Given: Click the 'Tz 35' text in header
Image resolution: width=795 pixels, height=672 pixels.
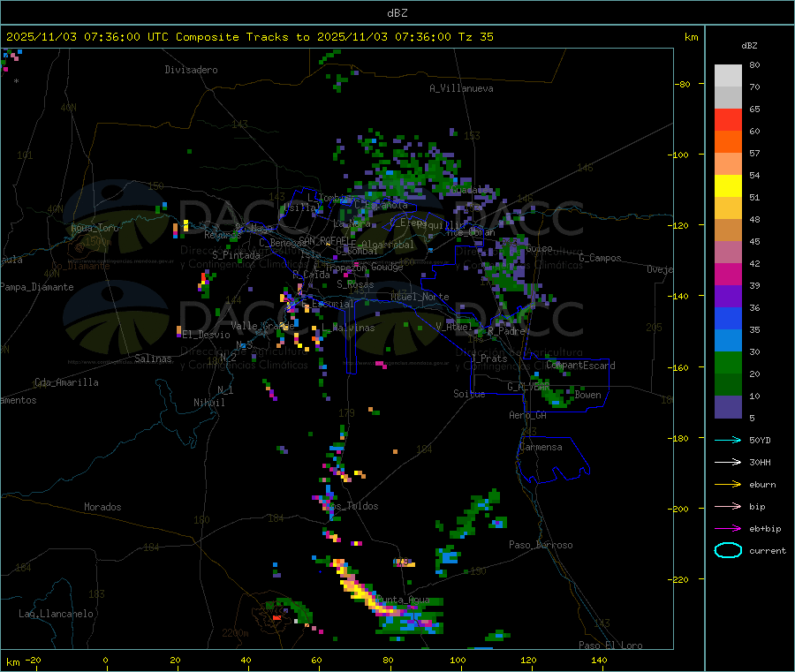Looking at the screenshot, I should point(475,37).
